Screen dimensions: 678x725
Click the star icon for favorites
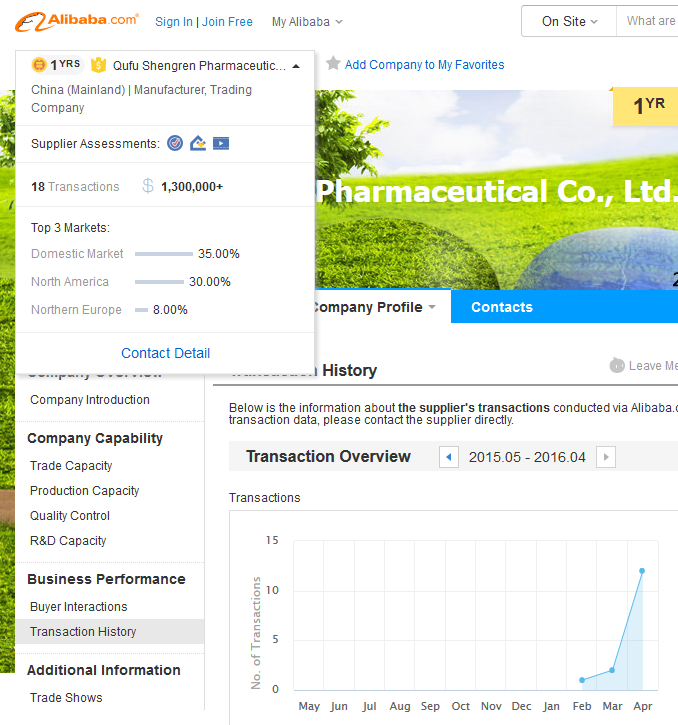tap(333, 63)
